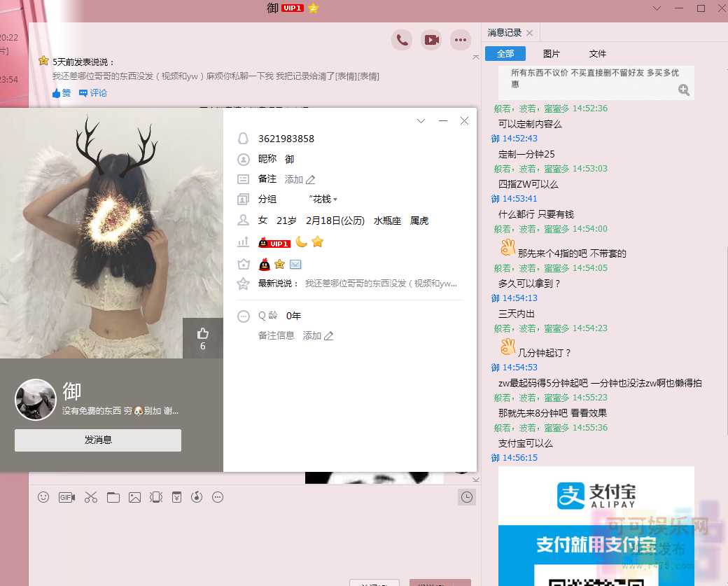Click the 发消息 button
Screen dimensions: 728x586
point(97,440)
